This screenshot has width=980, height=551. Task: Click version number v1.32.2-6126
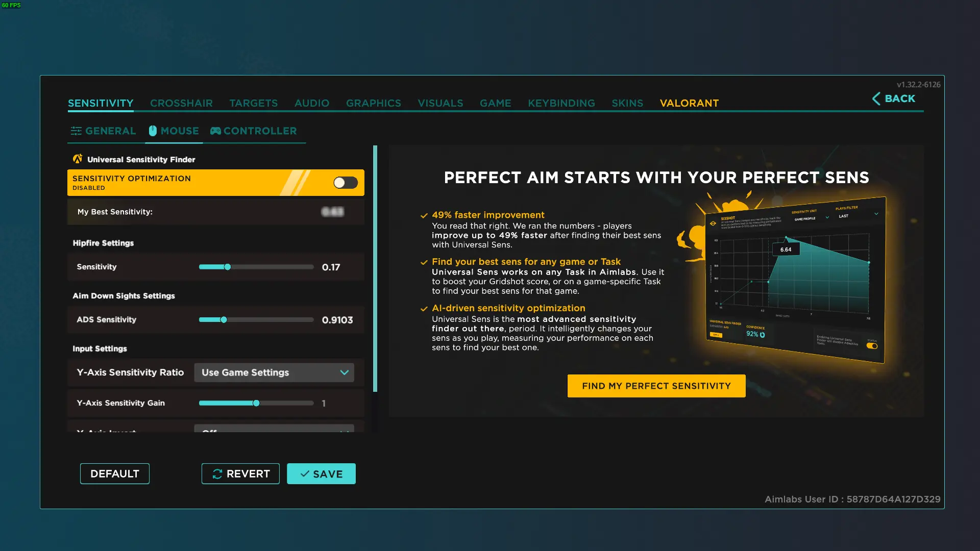click(919, 85)
